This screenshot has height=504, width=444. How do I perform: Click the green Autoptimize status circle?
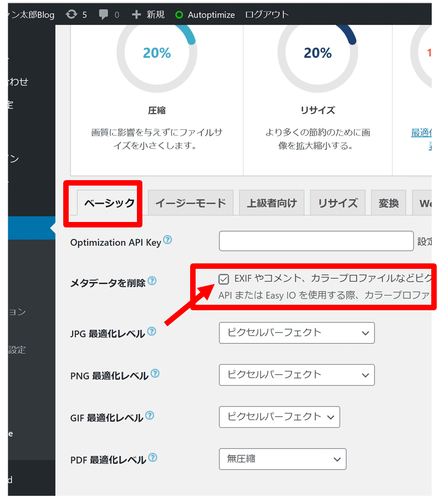[179, 15]
